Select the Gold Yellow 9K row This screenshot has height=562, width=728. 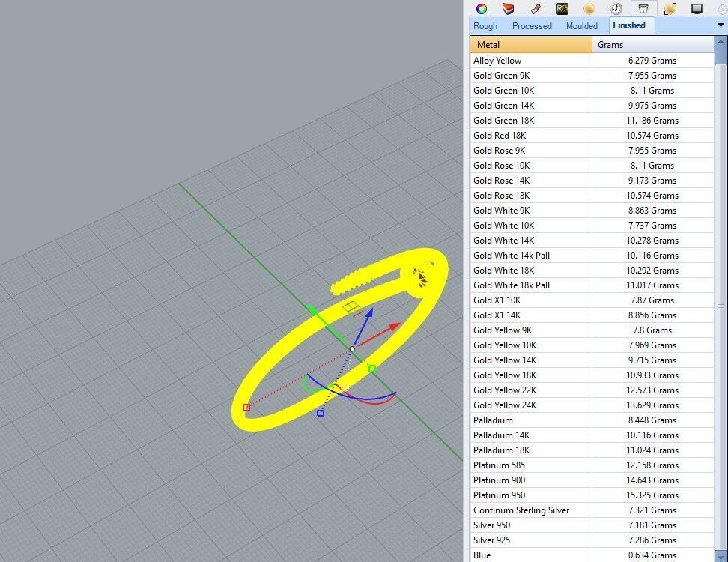[x=592, y=330]
